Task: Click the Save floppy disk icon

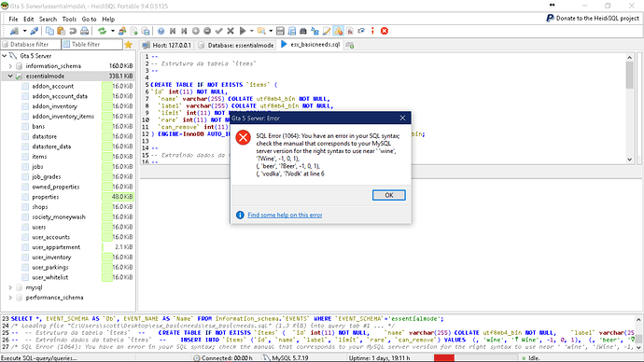Action: 280,31
